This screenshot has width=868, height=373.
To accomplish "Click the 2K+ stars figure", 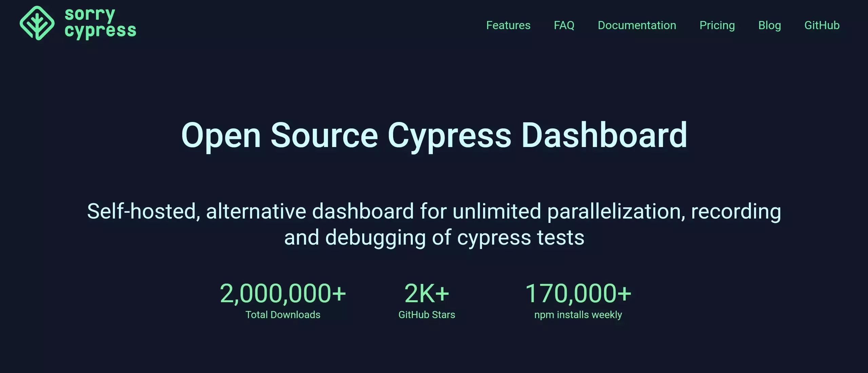I will pyautogui.click(x=426, y=293).
